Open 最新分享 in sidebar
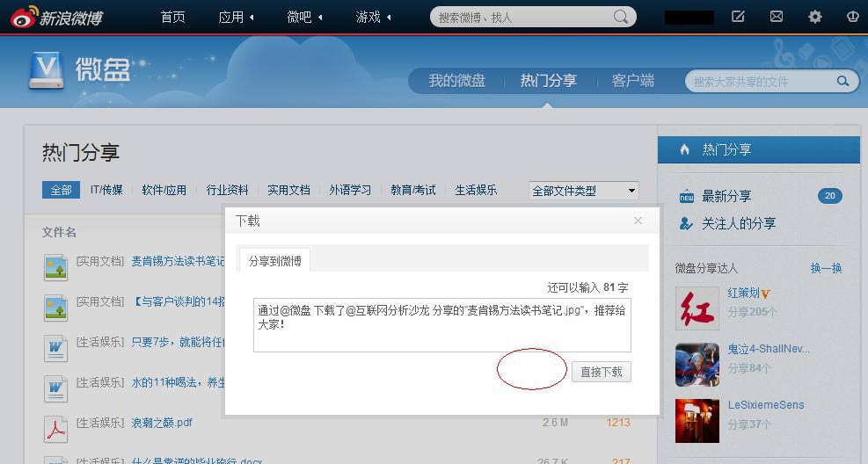868x464 pixels. click(726, 196)
